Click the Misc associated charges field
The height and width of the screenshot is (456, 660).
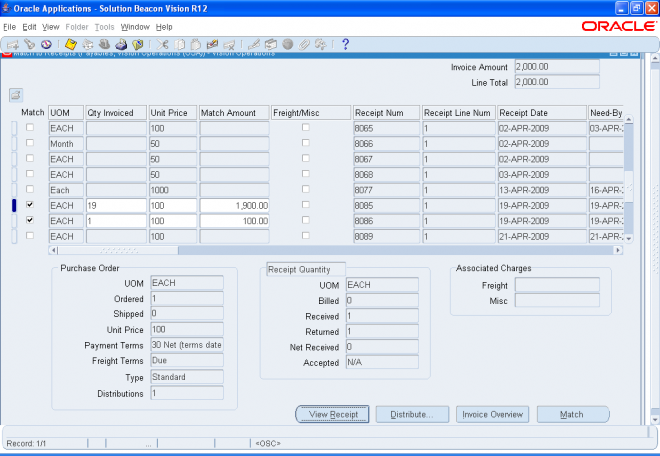pos(557,301)
